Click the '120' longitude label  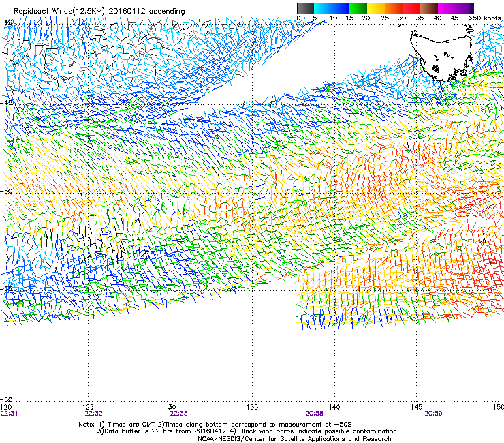tap(6, 407)
